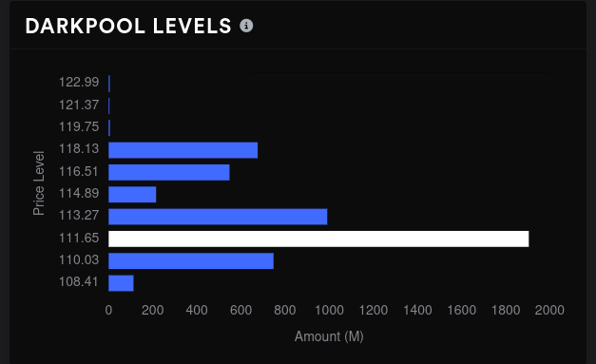Click the 2000 tick on amount axis
The height and width of the screenshot is (364, 596).
549,310
